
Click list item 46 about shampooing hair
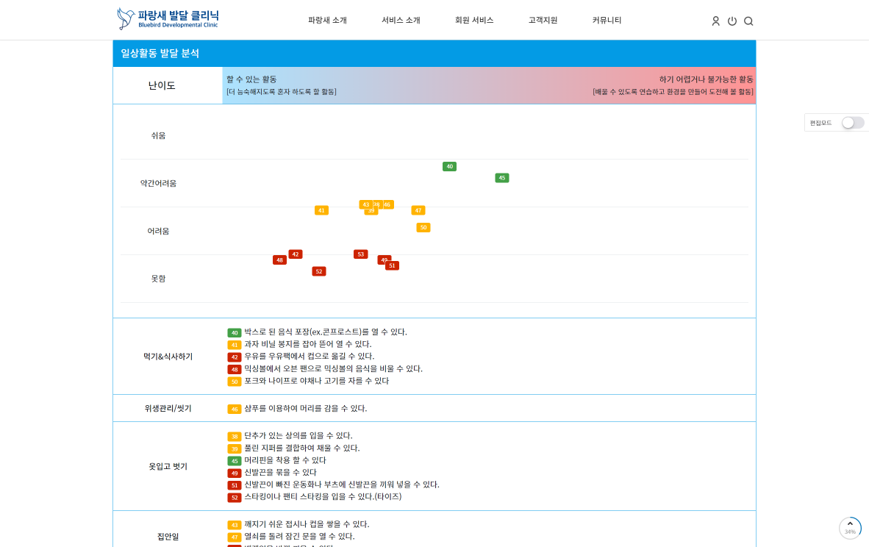[305, 408]
